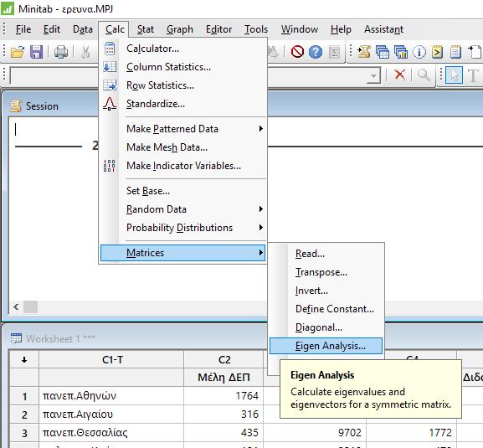Click the Column Statistics menu icon
Viewport: 483px width, 448px height.
[x=110, y=67]
